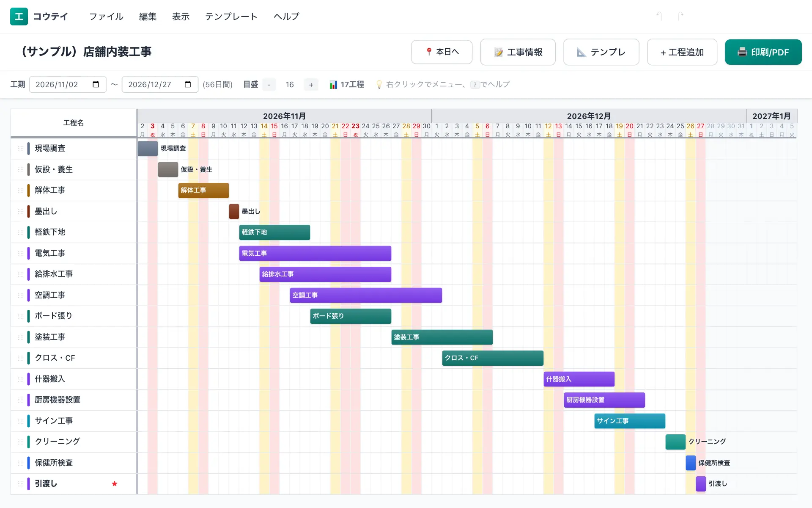Image resolution: width=812 pixels, height=508 pixels.
Task: Select the 引渡し Gantt bar
Action: (x=701, y=484)
